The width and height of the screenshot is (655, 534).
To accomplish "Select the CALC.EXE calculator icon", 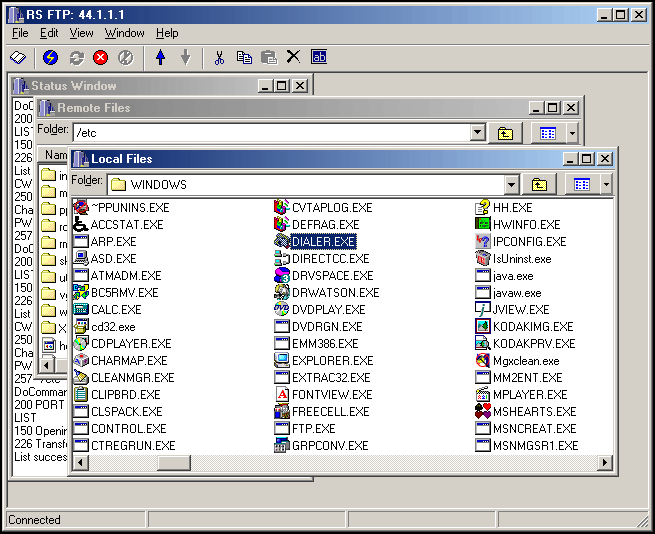I will coord(81,310).
